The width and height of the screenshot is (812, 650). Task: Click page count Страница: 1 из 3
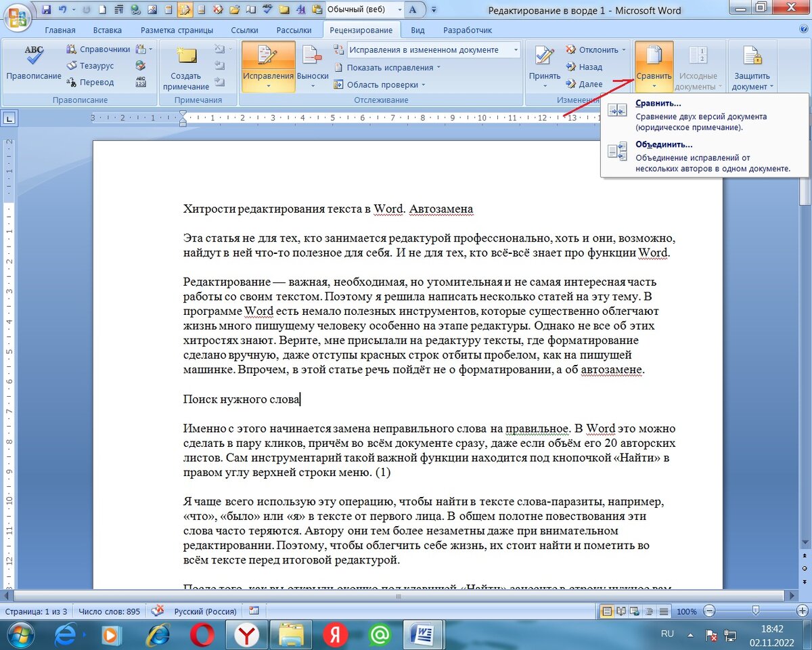(x=36, y=611)
